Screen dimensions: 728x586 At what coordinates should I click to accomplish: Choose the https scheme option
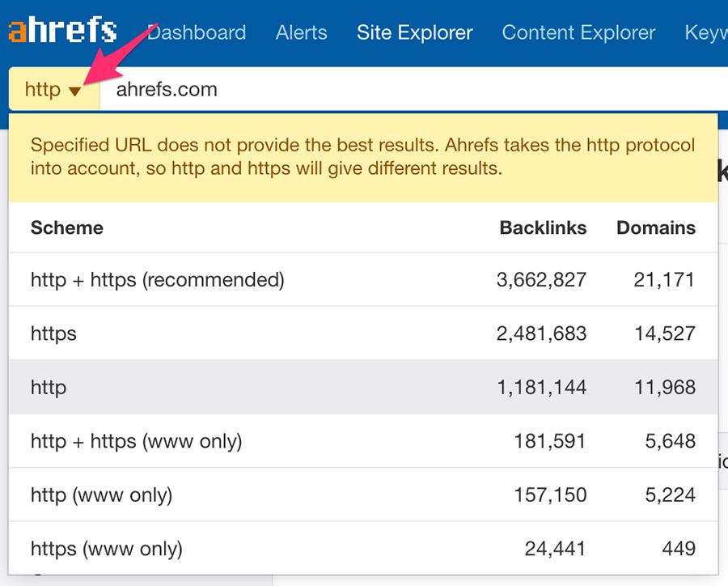click(53, 333)
